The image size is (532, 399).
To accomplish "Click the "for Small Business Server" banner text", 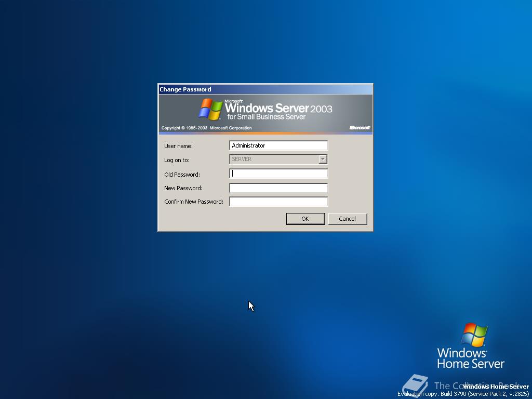I will coord(267,117).
